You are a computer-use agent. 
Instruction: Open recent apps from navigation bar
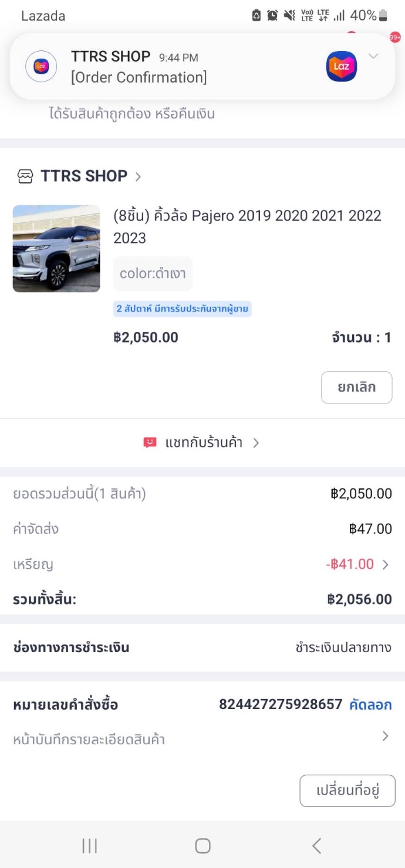90,845
